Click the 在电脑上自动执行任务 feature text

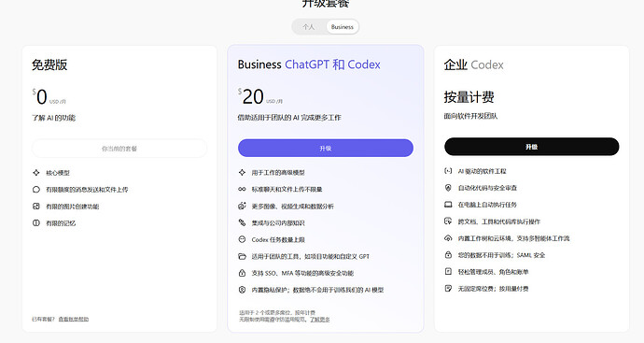pos(487,205)
